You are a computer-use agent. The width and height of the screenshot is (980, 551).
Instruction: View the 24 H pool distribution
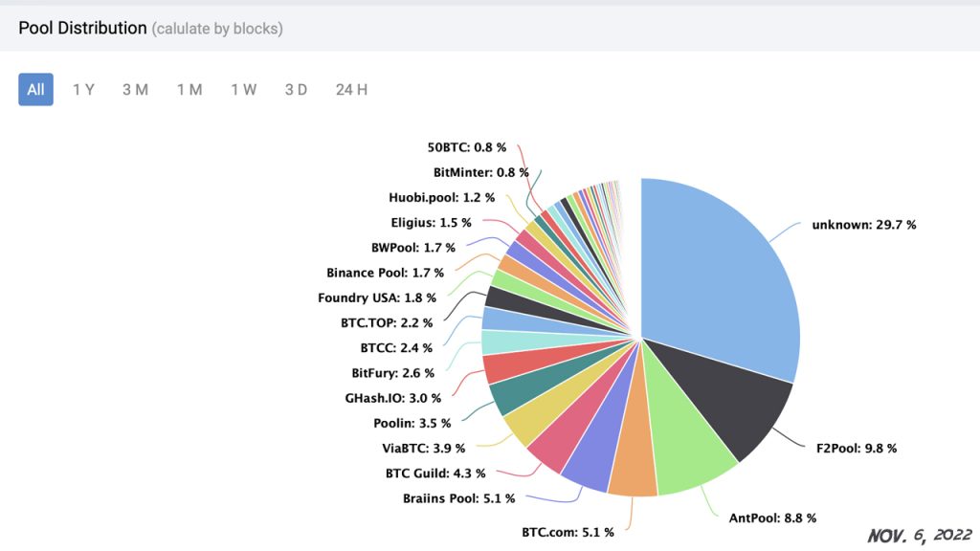[x=349, y=89]
